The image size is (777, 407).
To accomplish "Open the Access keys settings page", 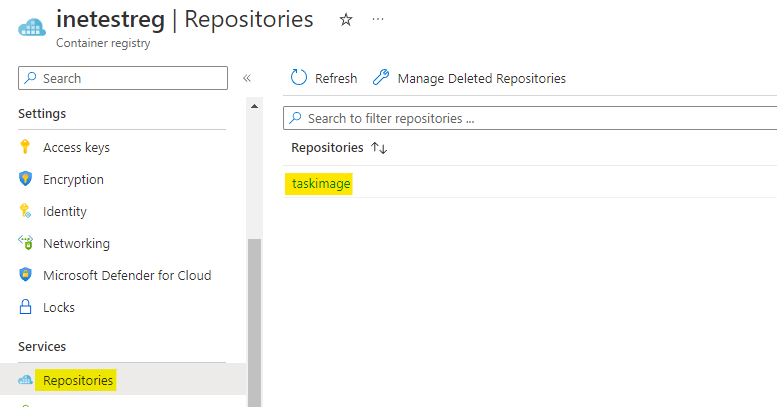I will coord(76,147).
